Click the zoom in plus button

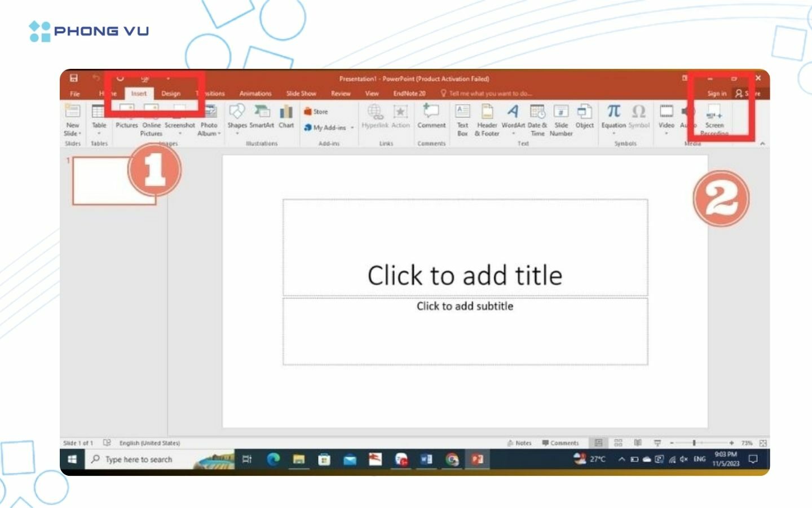(x=731, y=443)
